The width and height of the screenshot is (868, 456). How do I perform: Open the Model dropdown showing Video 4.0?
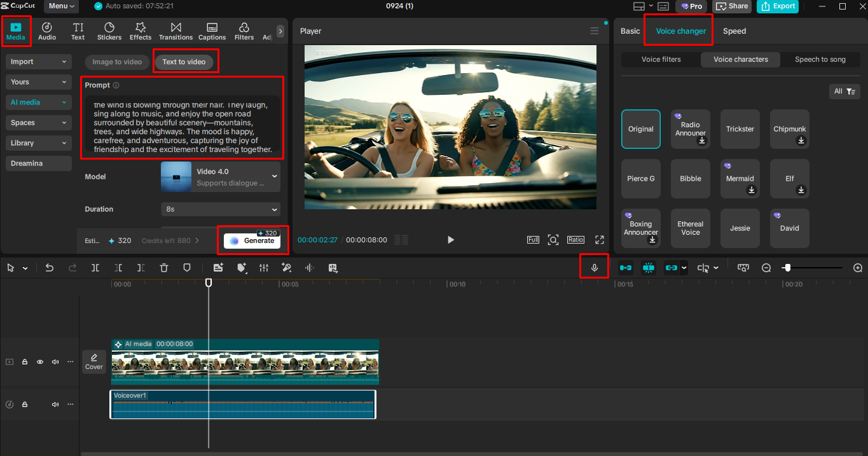[220, 177]
